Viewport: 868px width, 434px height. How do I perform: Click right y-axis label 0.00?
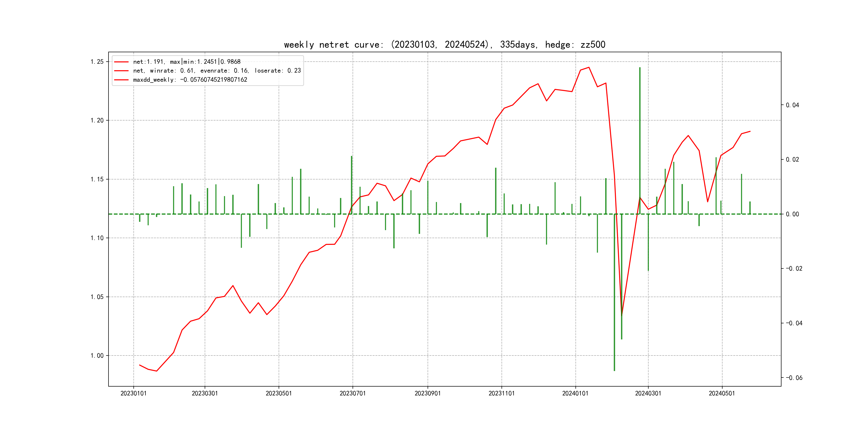tap(792, 214)
